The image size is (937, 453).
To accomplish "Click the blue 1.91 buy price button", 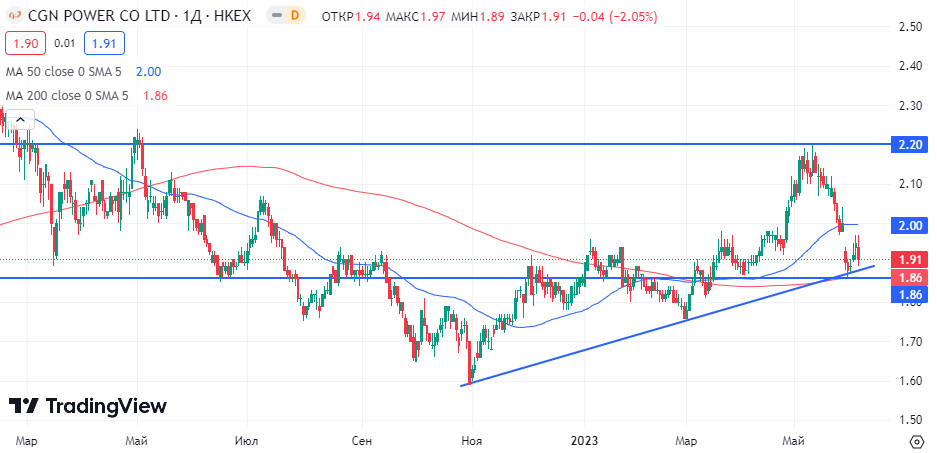I will click(x=103, y=43).
